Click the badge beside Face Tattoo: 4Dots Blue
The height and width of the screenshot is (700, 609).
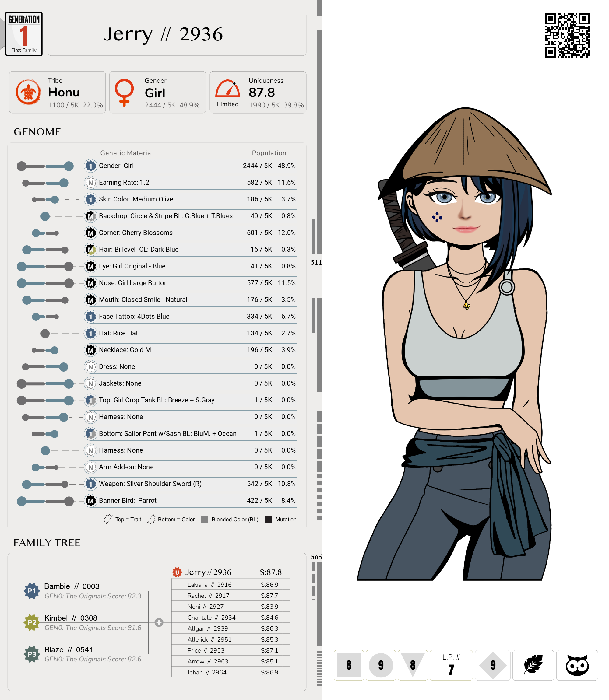[x=91, y=317]
